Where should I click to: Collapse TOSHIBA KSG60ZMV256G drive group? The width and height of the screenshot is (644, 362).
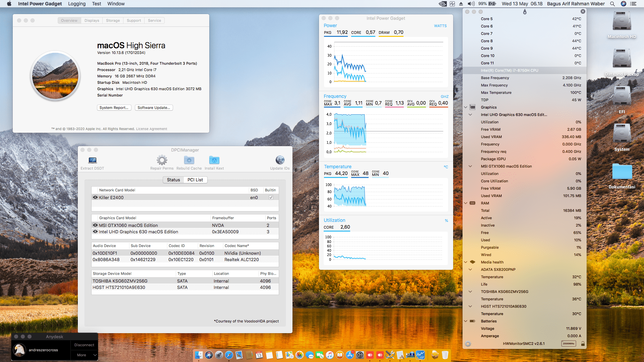pyautogui.click(x=470, y=292)
